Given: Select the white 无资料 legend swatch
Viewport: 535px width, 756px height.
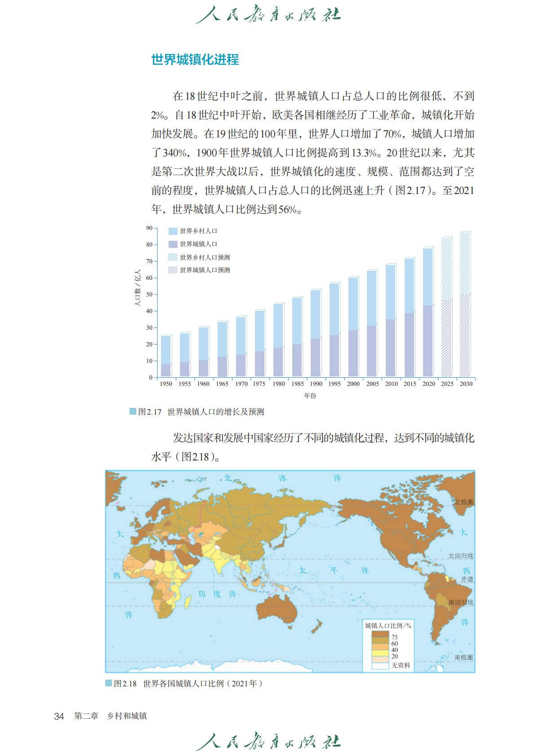Looking at the screenshot, I should tap(380, 666).
